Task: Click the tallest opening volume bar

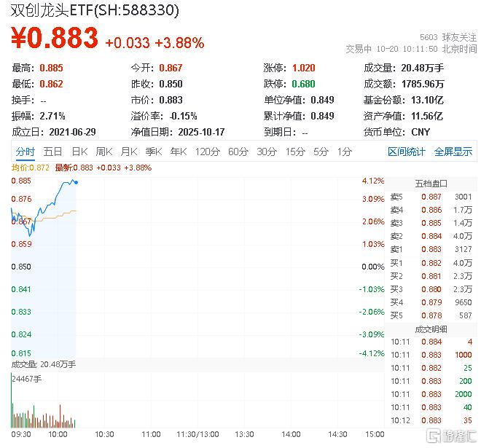Action: coord(12,403)
